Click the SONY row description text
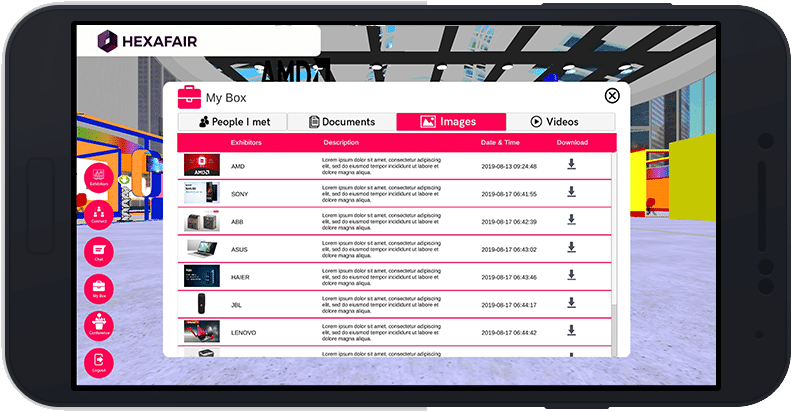The width and height of the screenshot is (791, 412). 381,194
